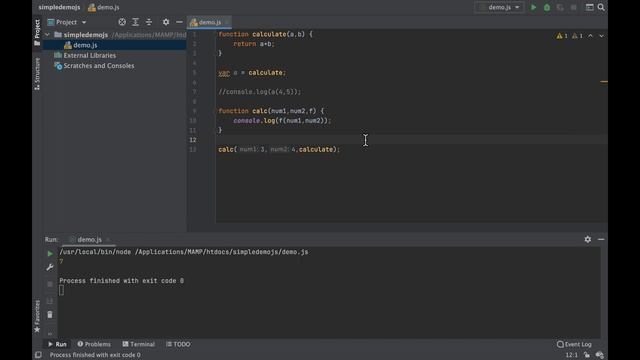
Task: Open Run panel gear settings
Action: pyautogui.click(x=587, y=240)
